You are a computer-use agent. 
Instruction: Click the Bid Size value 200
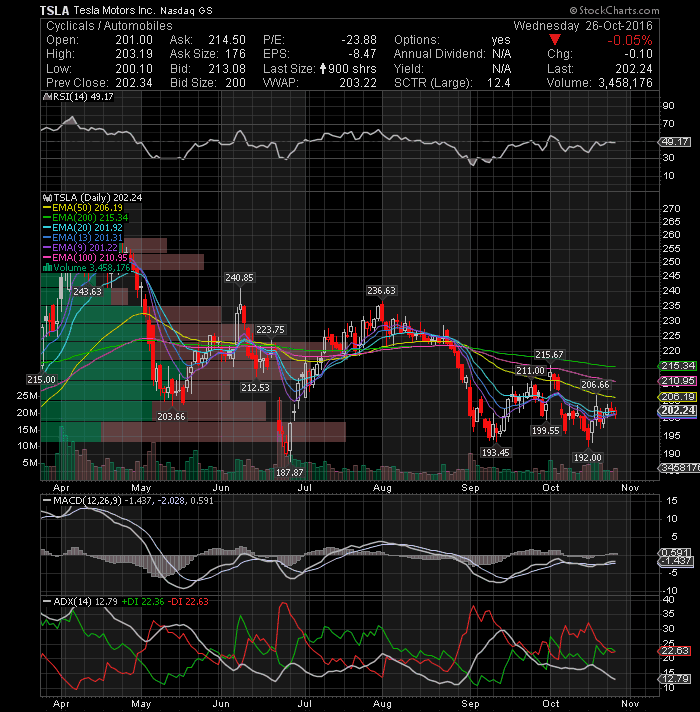click(x=234, y=83)
